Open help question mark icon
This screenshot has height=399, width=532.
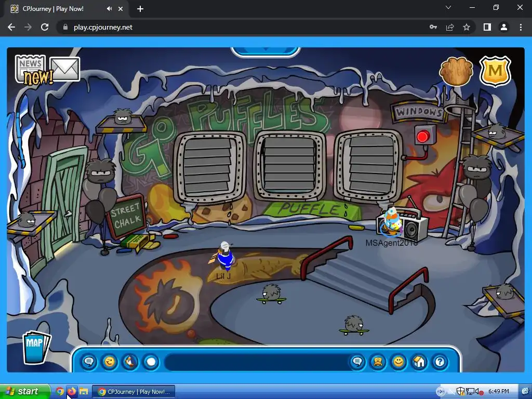click(x=440, y=362)
